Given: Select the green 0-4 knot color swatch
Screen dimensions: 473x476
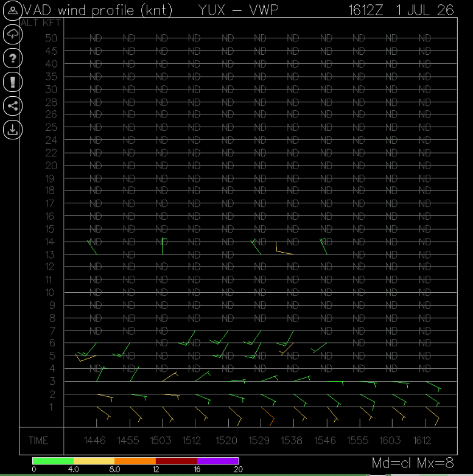Looking at the screenshot, I should pyautogui.click(x=53, y=461).
